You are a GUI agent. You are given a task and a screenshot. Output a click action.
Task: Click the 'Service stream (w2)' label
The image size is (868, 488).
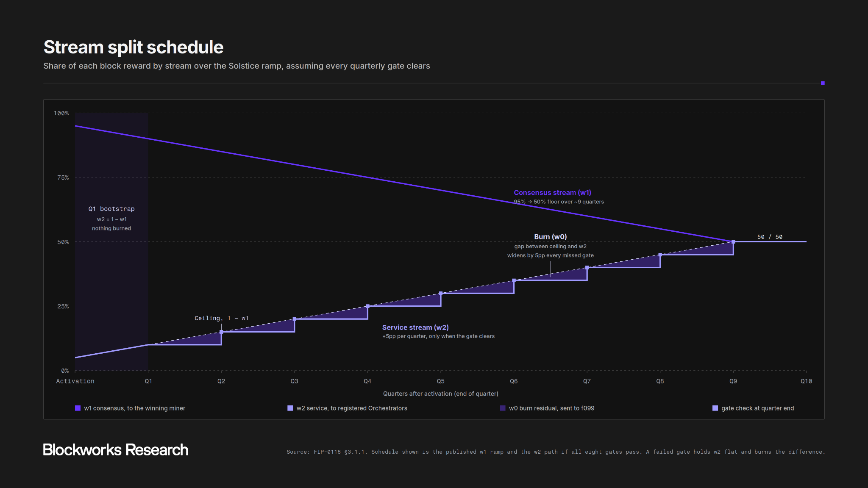[x=415, y=327]
